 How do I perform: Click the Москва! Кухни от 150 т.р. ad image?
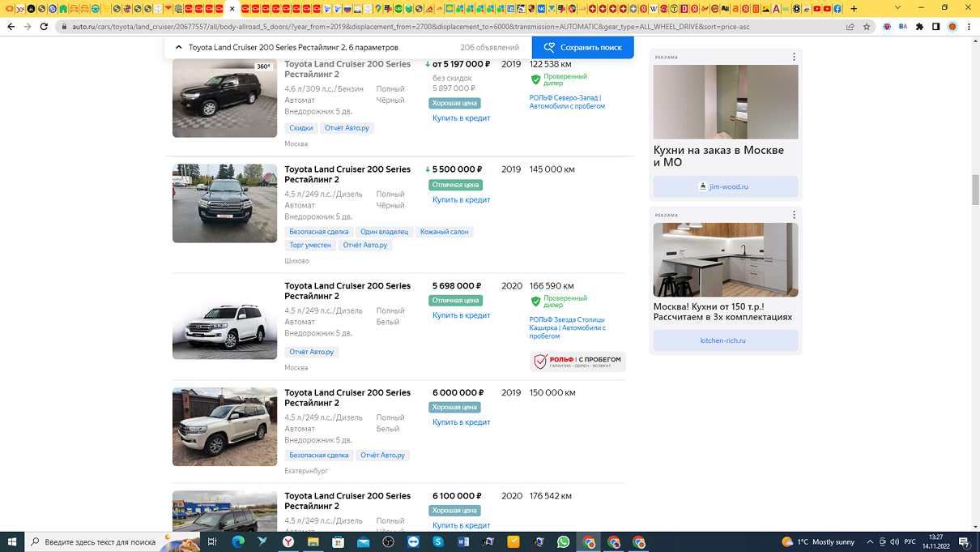pos(726,260)
